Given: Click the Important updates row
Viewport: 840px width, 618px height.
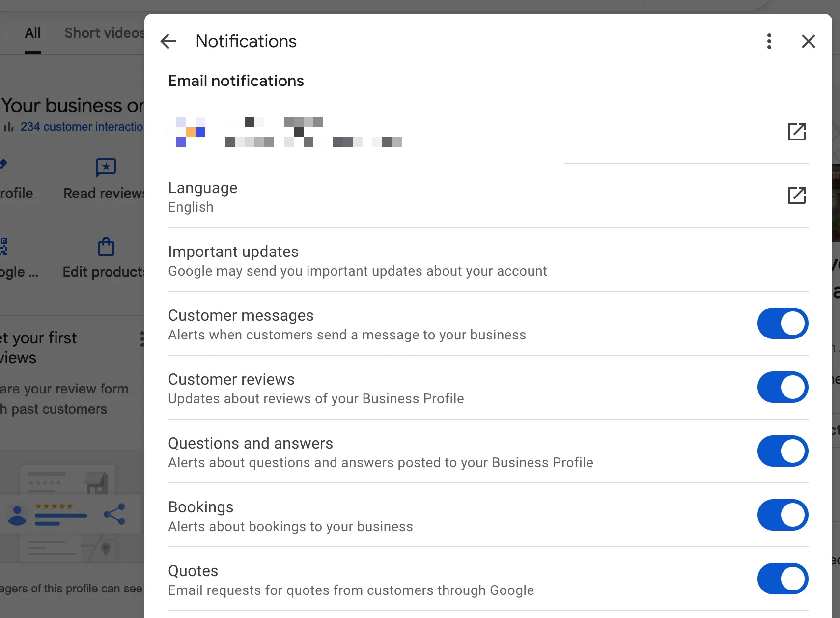Looking at the screenshot, I should point(442,260).
